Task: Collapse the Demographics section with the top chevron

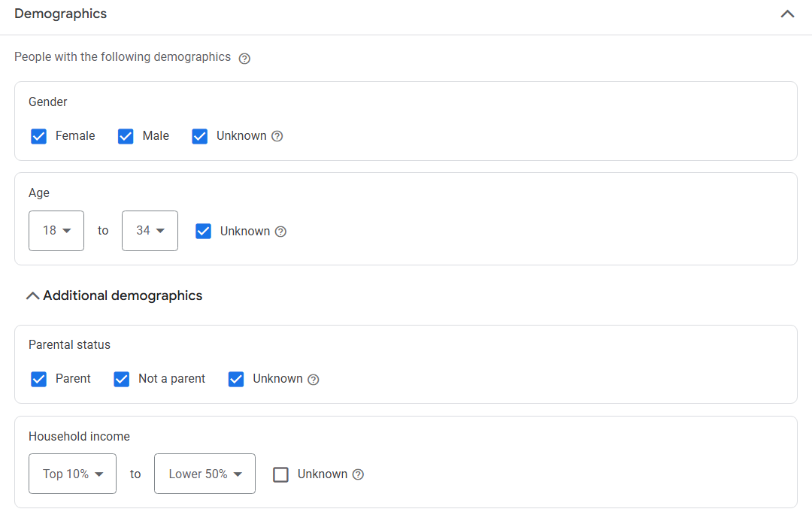Action: (787, 14)
